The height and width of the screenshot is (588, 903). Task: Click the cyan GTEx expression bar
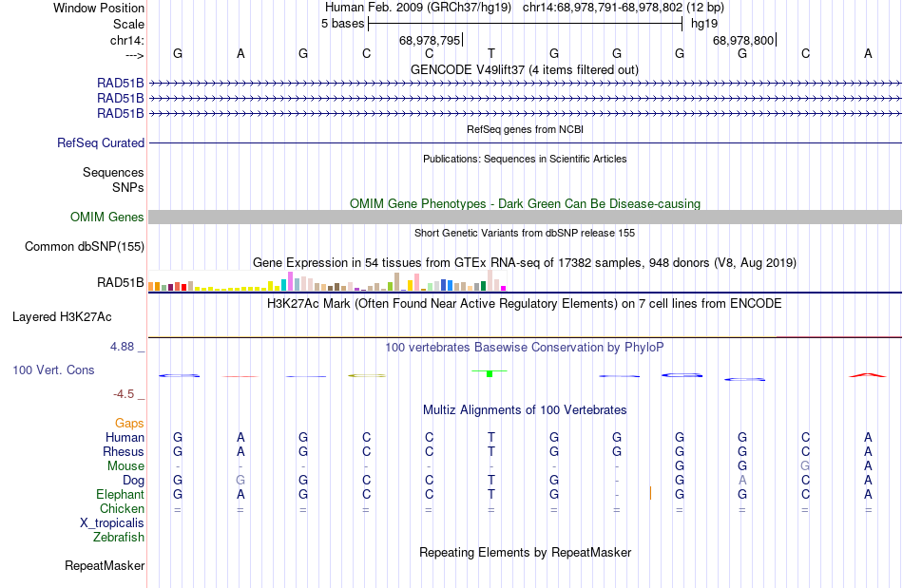283,285
